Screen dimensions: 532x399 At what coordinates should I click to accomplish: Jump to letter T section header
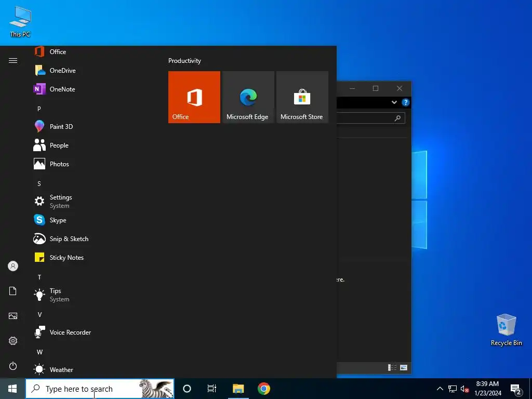(39, 277)
